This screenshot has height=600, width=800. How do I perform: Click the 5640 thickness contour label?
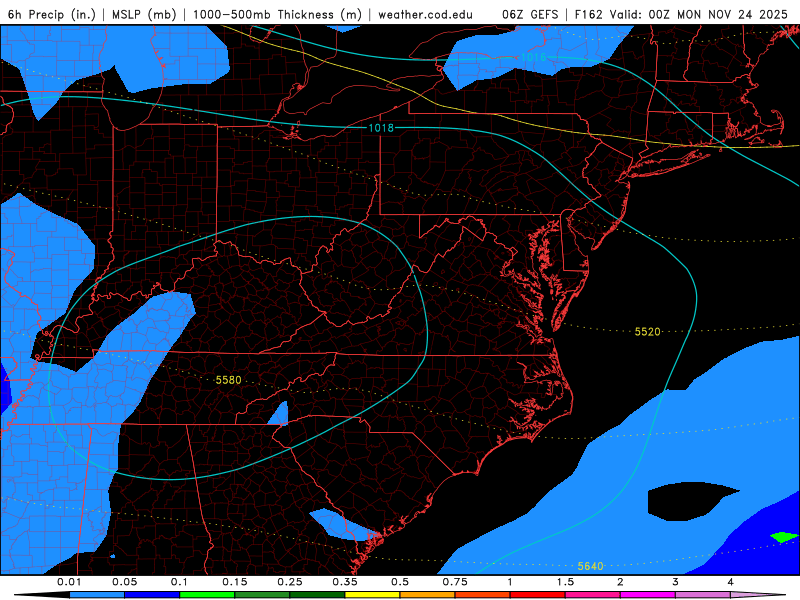pos(590,566)
